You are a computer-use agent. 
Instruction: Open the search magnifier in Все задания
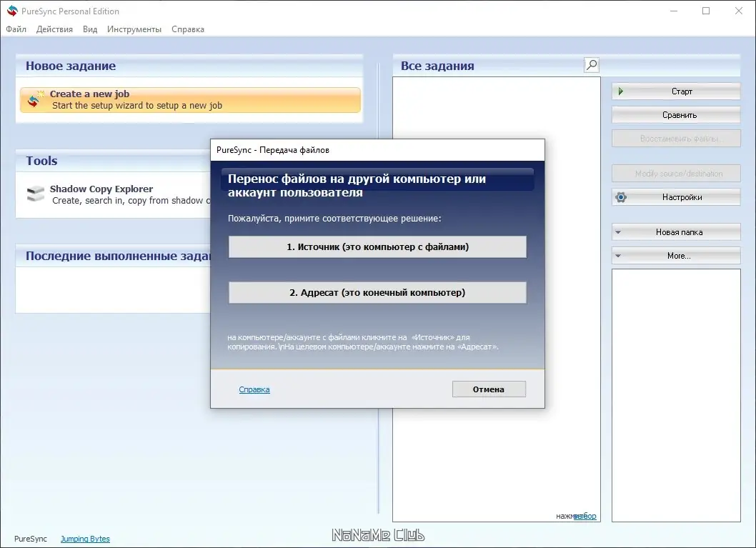tap(592, 64)
